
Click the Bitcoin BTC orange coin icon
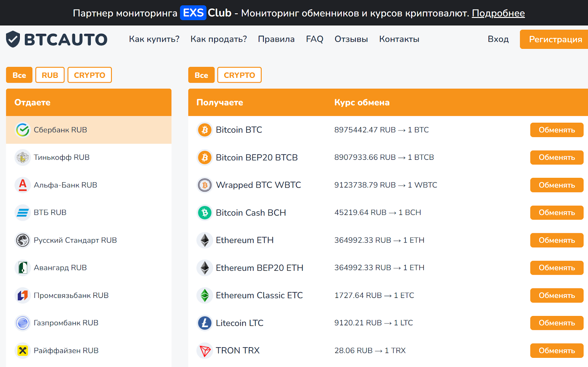205,130
